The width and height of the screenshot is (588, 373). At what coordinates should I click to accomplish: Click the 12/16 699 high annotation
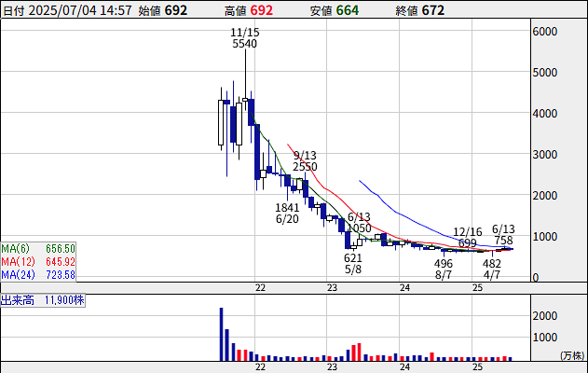(468, 237)
